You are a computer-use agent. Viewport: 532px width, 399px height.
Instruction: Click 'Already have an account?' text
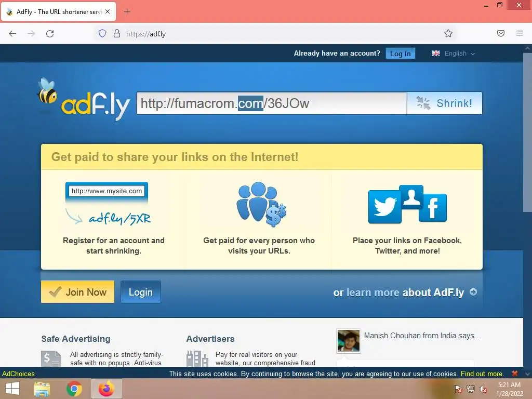click(337, 54)
